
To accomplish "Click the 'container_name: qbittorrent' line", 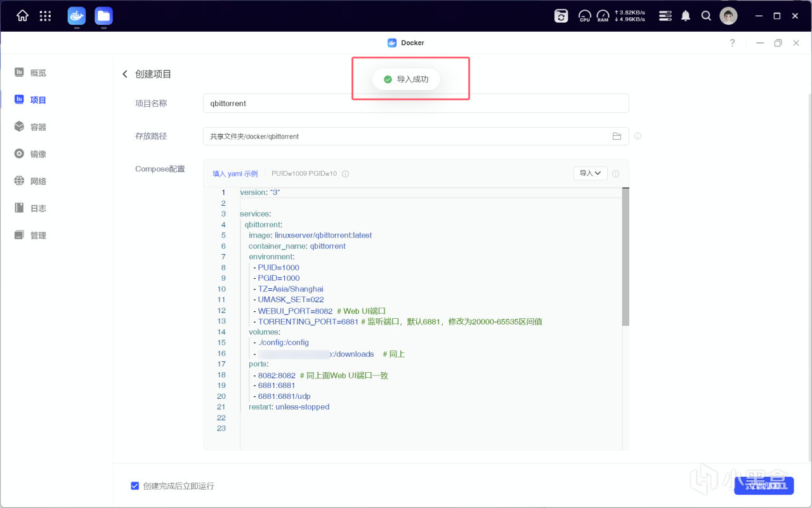I will pyautogui.click(x=297, y=246).
